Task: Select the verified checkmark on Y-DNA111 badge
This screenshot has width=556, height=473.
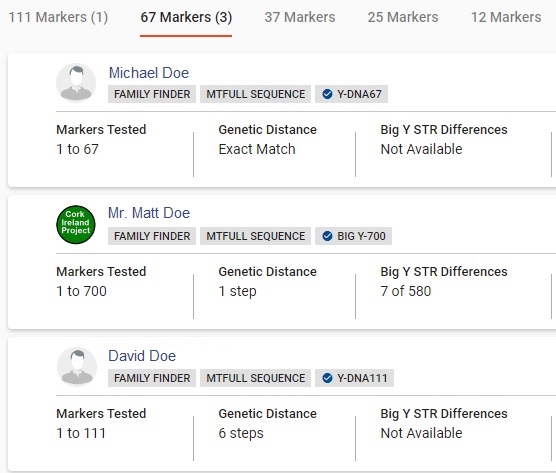Action: pos(327,378)
